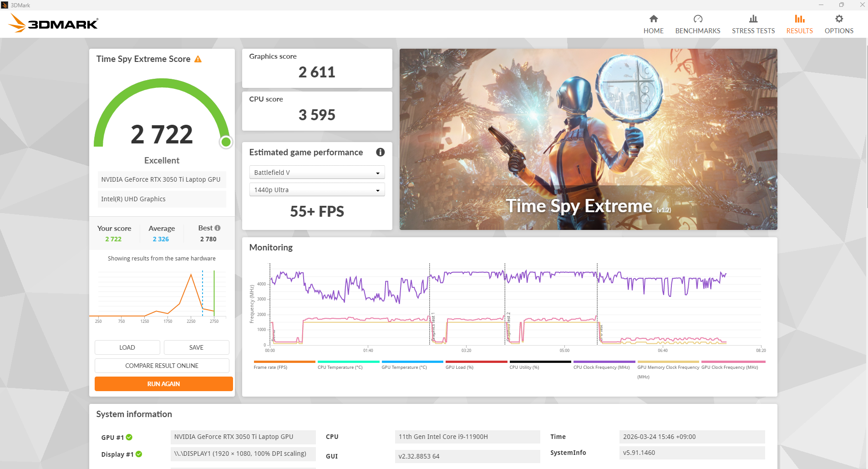
Task: Click the Results bars icon
Action: (x=800, y=19)
